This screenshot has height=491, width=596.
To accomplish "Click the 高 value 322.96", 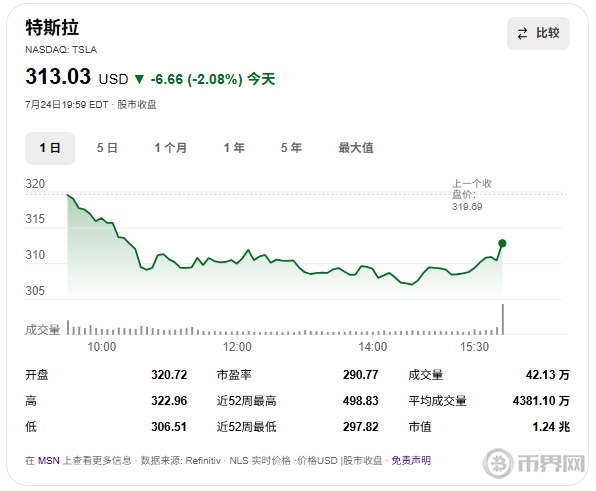I will [x=169, y=401].
